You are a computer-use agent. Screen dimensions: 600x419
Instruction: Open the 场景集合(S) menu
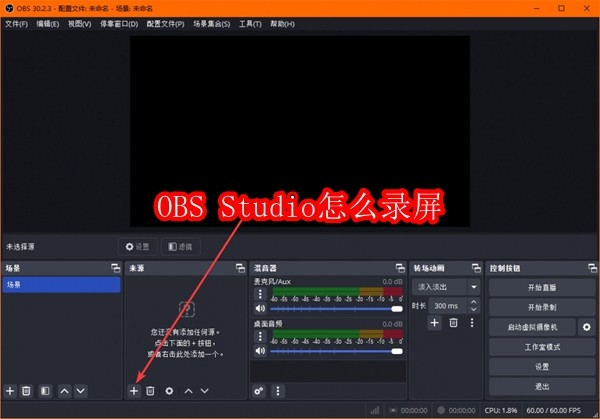tap(212, 24)
